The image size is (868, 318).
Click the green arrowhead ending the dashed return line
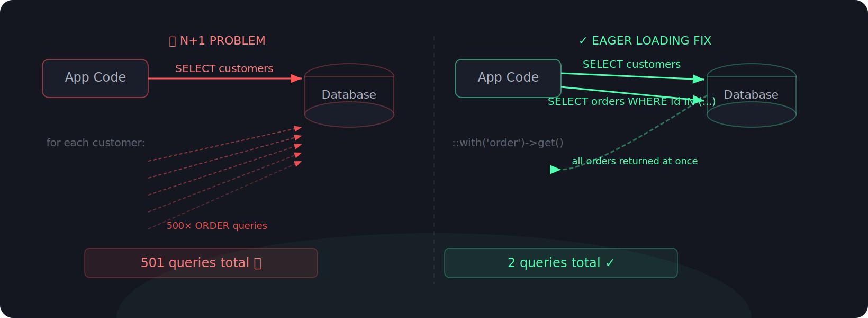[555, 170]
